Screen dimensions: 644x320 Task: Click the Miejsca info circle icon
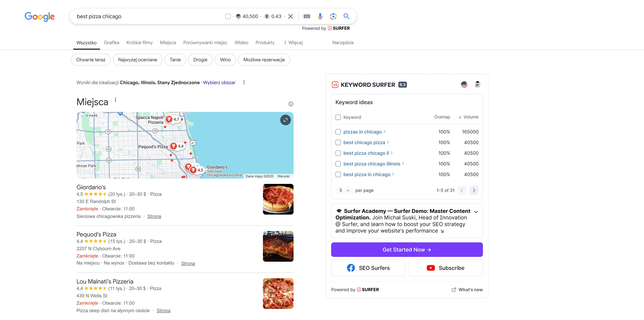(291, 104)
